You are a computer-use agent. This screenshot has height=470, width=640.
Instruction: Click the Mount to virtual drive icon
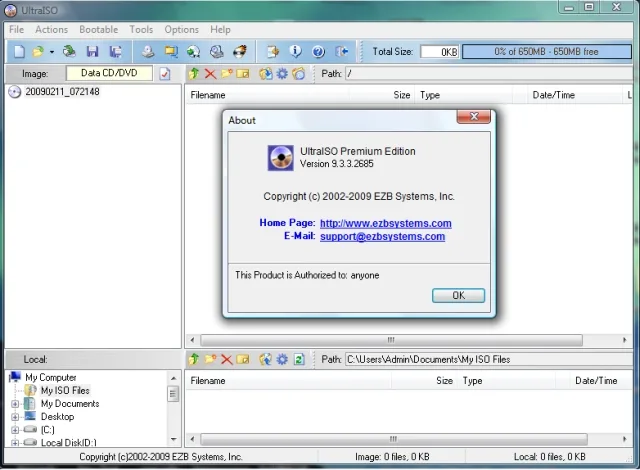[x=216, y=51]
